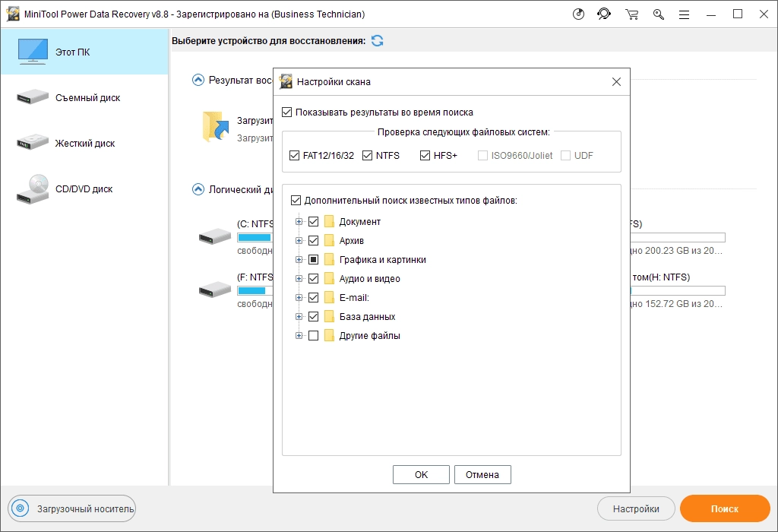
Task: Select the CD/DVD диск icon
Action: [x=32, y=189]
